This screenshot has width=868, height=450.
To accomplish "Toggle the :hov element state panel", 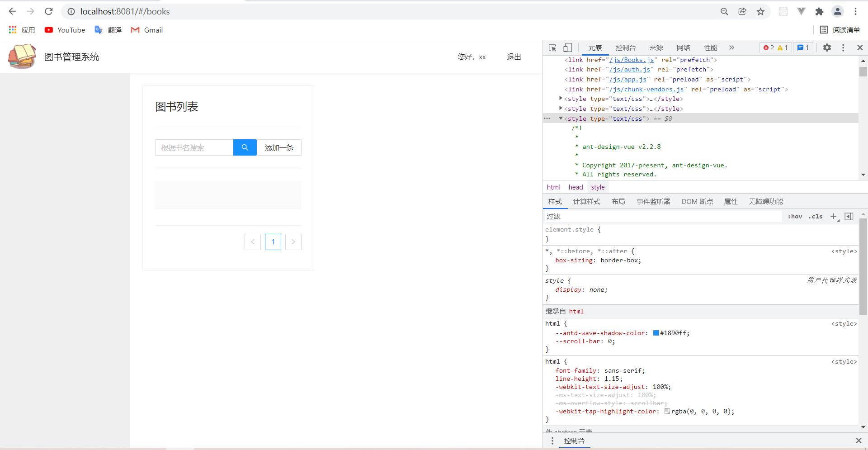I will pyautogui.click(x=795, y=217).
